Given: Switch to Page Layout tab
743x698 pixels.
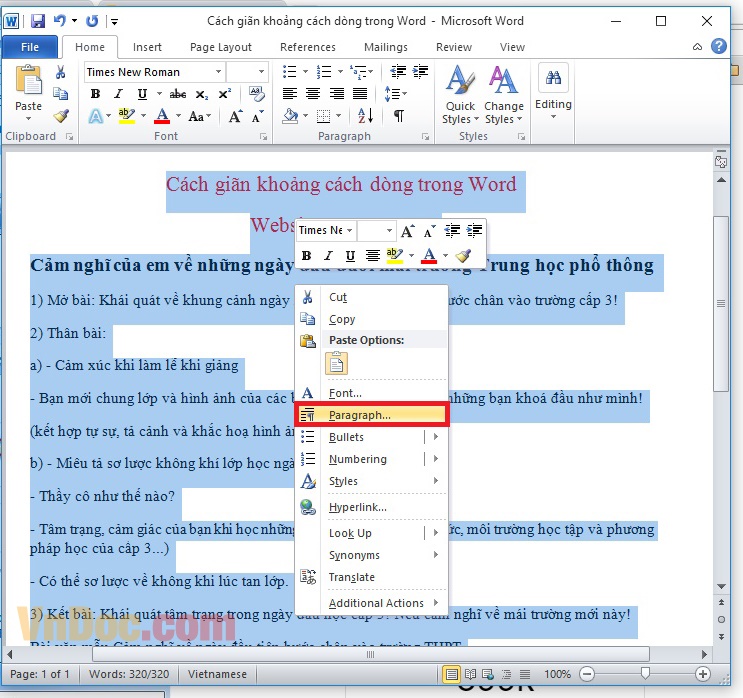Looking at the screenshot, I should tap(220, 47).
